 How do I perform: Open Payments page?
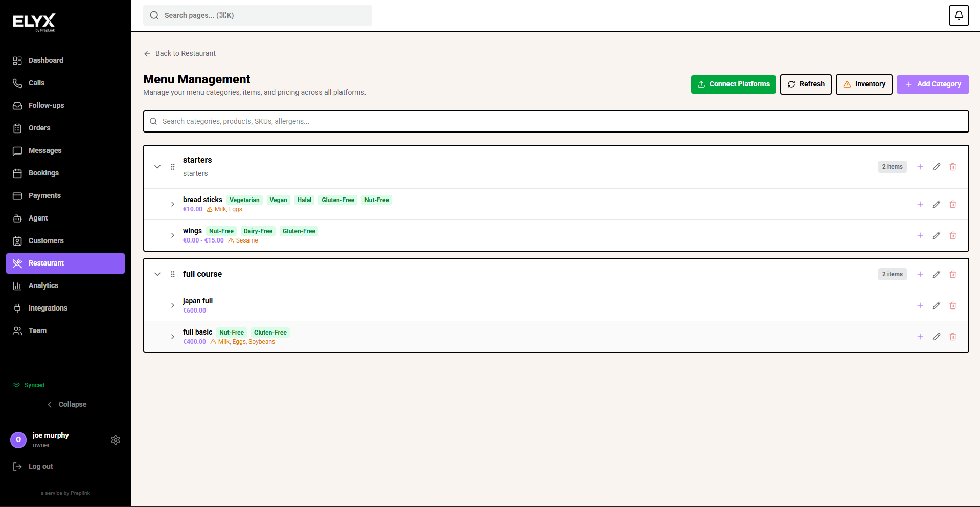(x=65, y=195)
